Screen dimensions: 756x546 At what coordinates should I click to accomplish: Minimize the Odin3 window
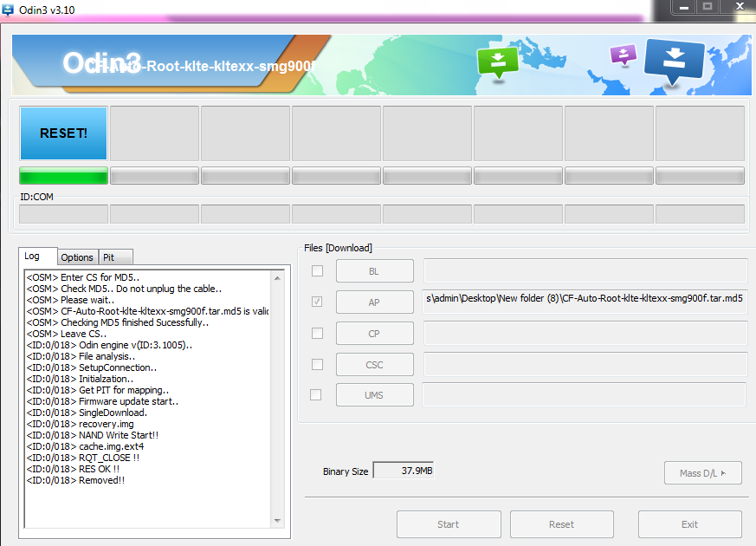683,7
